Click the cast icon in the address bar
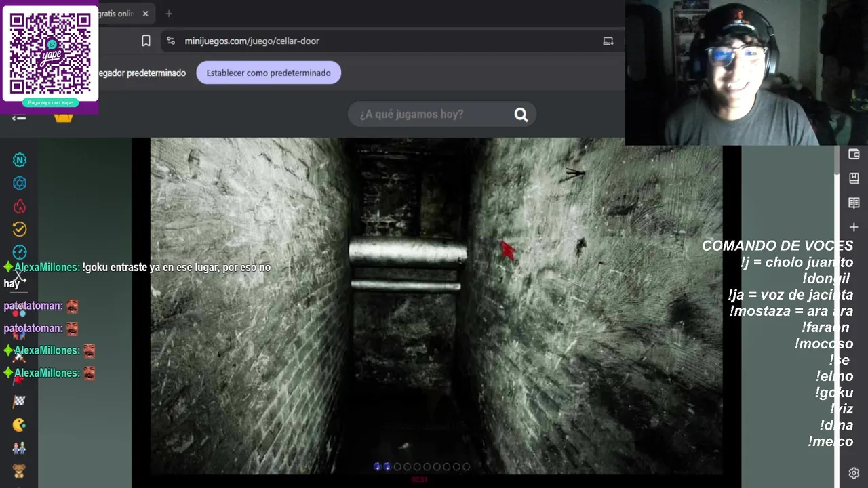This screenshot has width=868, height=488. coord(608,41)
